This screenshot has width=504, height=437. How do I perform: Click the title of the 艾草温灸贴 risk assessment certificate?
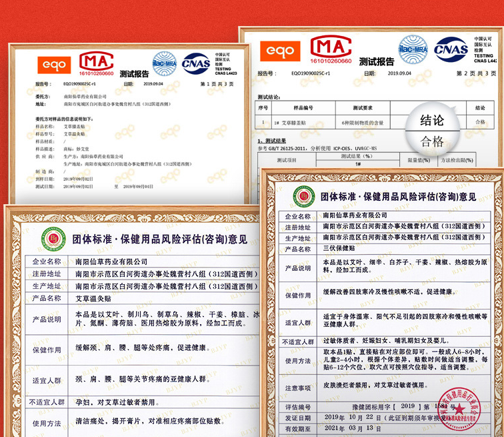(x=160, y=240)
